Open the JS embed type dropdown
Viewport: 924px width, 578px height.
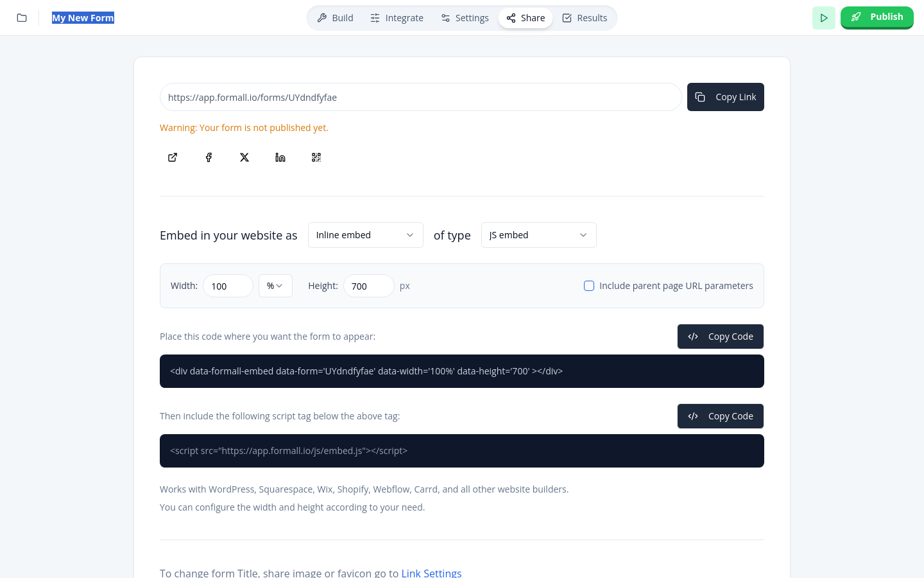(539, 235)
